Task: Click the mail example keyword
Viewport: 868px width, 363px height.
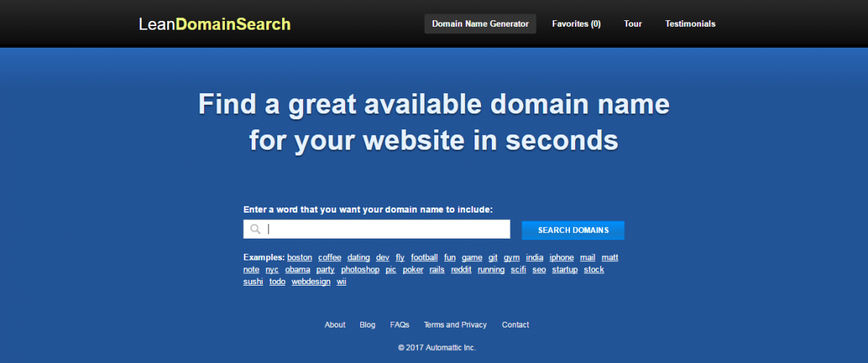Action: pyautogui.click(x=587, y=257)
